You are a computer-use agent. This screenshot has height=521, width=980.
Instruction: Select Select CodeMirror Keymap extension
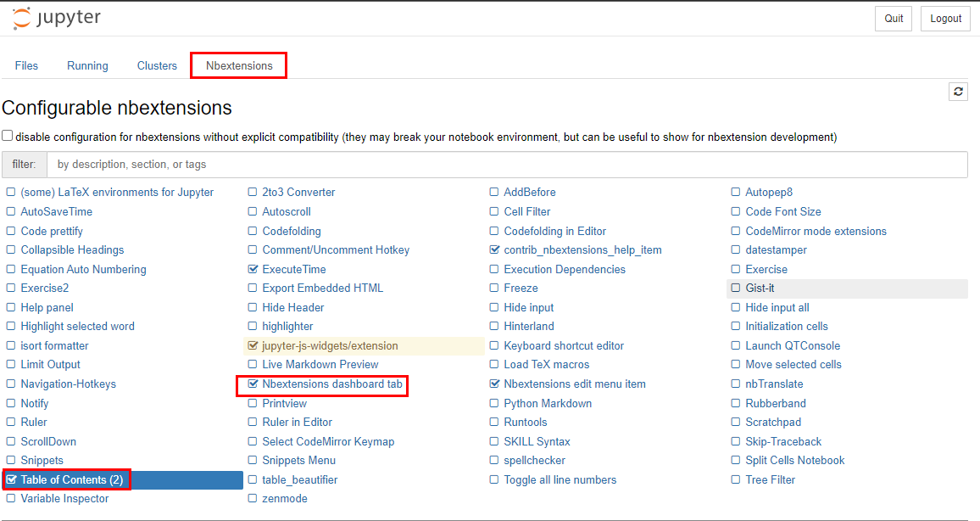(x=328, y=441)
